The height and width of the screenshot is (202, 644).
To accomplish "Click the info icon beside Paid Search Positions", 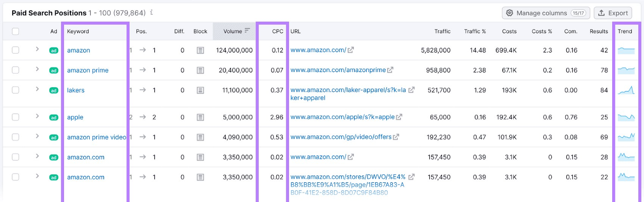I will tap(151, 12).
